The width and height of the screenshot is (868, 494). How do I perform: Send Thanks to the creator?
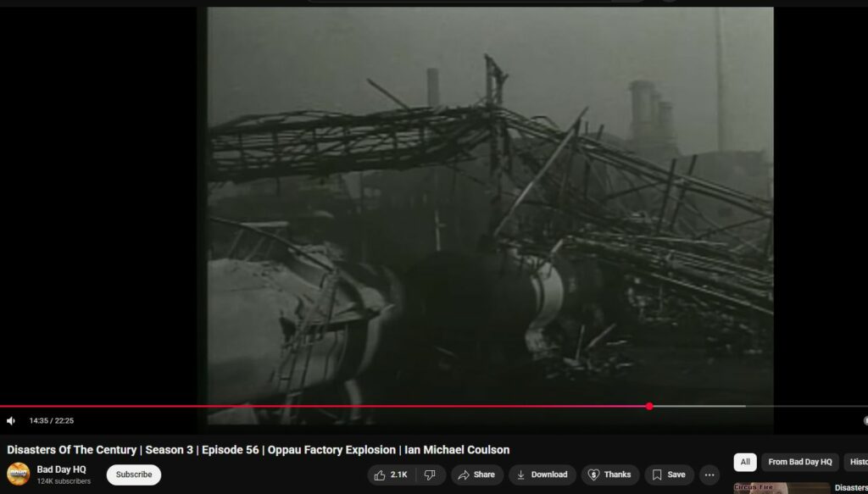pyautogui.click(x=609, y=475)
